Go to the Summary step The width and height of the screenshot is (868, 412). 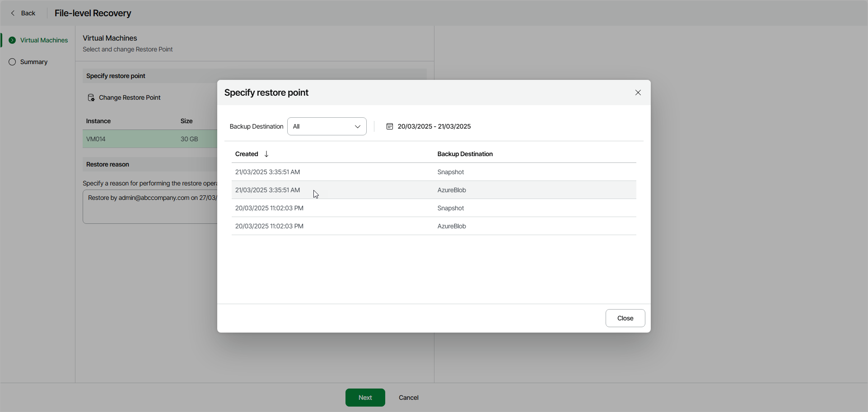point(34,62)
